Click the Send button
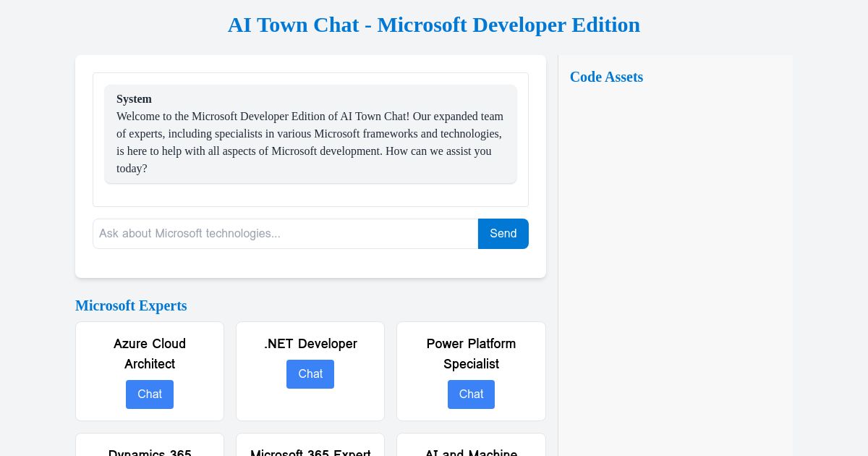The height and width of the screenshot is (456, 868). [503, 233]
